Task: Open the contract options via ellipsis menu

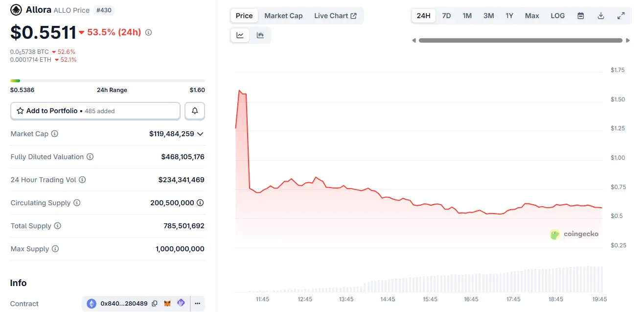Action: tap(197, 303)
